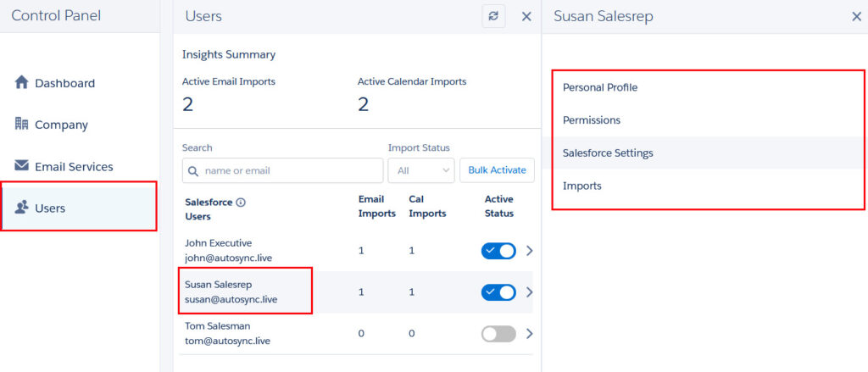Image resolution: width=868 pixels, height=372 pixels.
Task: Select Susan Salesrep user row
Action: (356, 292)
